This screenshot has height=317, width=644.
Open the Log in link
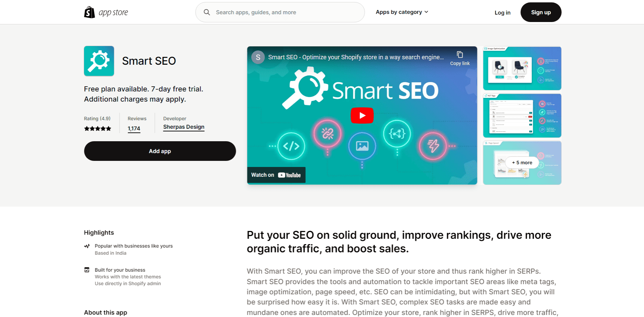[502, 13]
